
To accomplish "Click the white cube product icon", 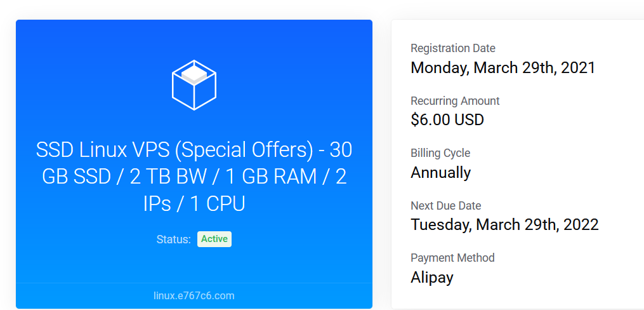I will click(x=194, y=84).
